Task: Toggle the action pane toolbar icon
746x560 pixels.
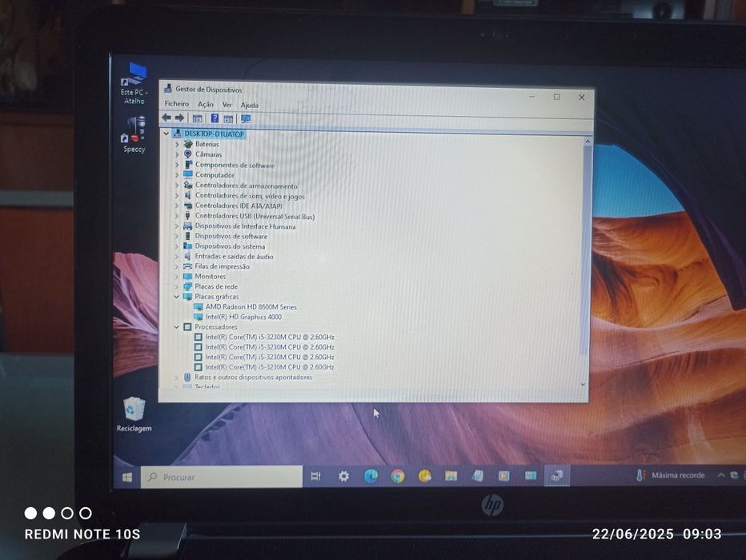Action: pos(228,119)
